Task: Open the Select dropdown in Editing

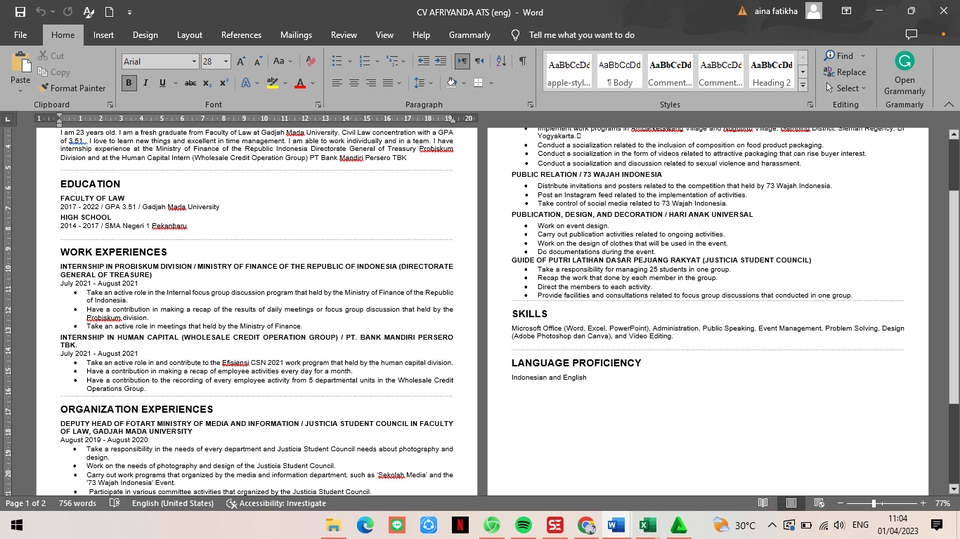Action: tap(846, 88)
